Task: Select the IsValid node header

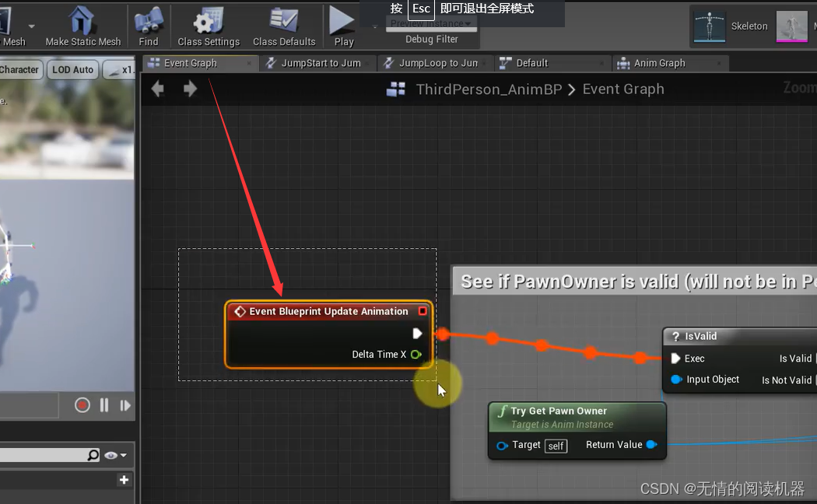Action: pyautogui.click(x=740, y=336)
